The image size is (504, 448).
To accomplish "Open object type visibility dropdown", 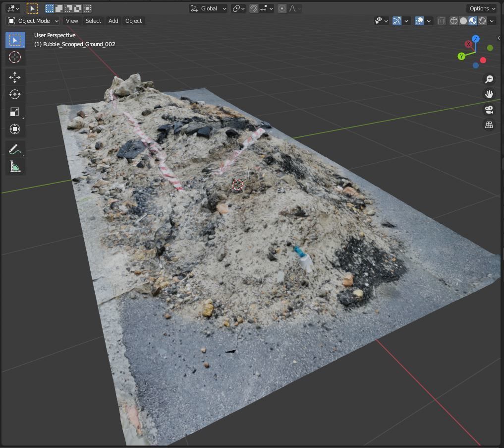I will [x=382, y=21].
